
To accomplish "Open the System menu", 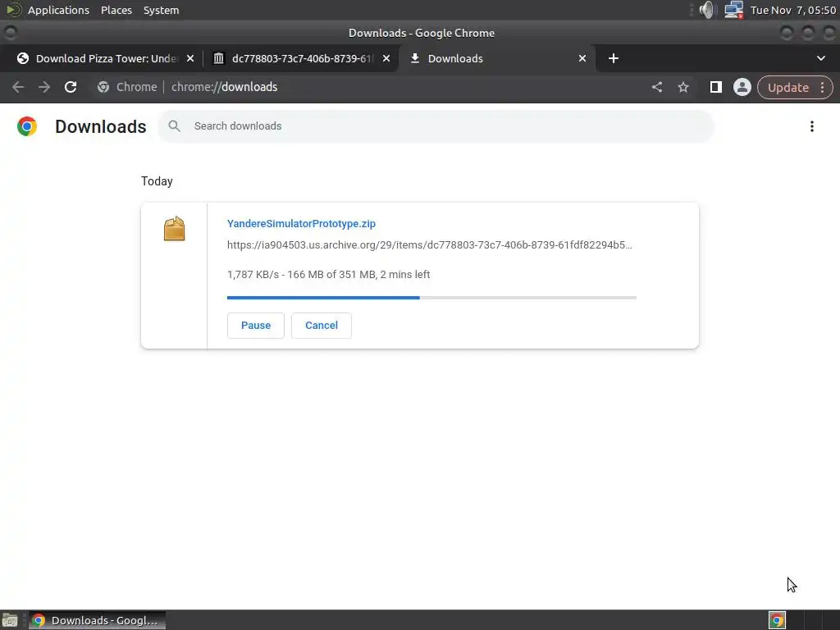I will tap(162, 10).
